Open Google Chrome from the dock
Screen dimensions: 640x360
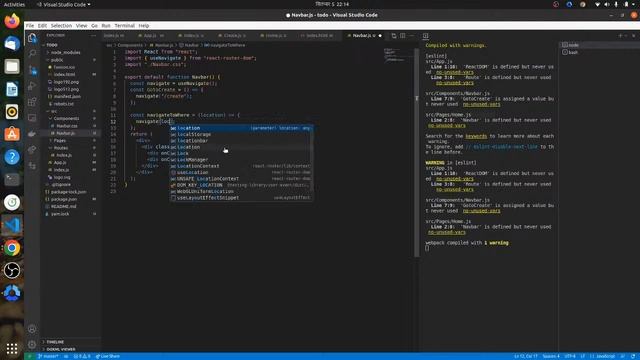click(x=12, y=248)
